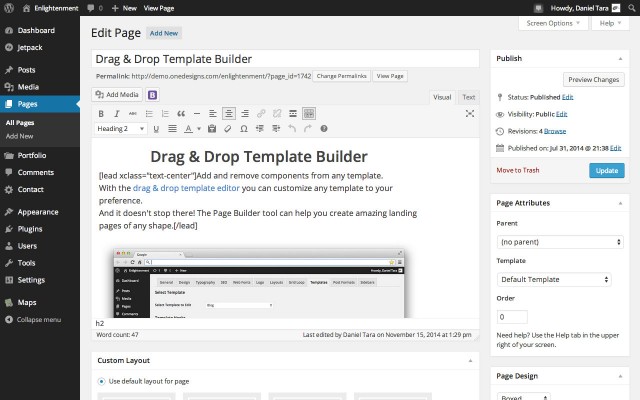Justify the text alignment
Screen dimensions: 640x400
pyautogui.click(x=172, y=129)
